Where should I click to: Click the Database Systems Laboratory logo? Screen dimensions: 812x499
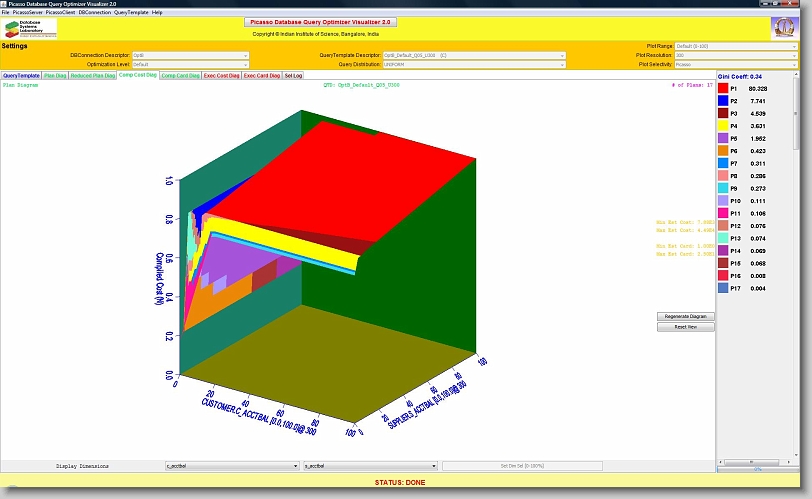coord(31,28)
